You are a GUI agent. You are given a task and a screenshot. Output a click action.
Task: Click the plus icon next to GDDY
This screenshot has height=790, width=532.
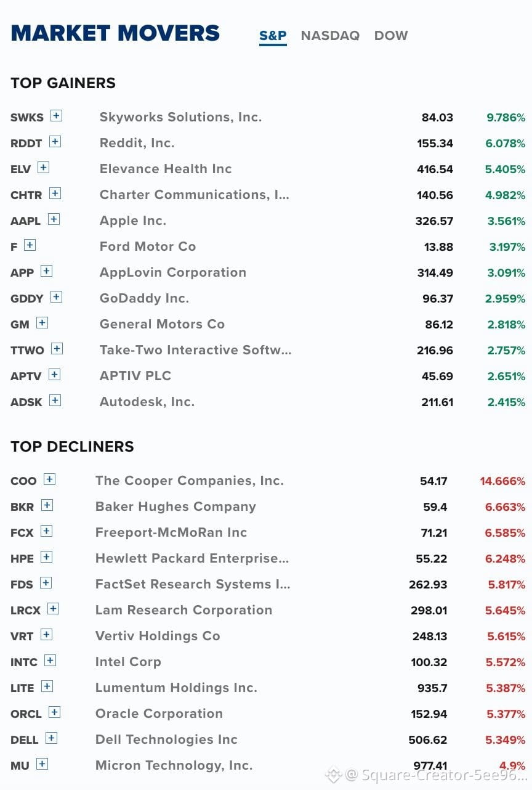coord(56,297)
